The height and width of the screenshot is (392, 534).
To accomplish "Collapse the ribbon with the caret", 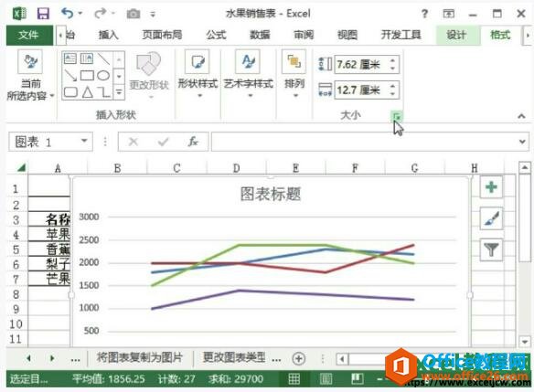I will tap(521, 116).
